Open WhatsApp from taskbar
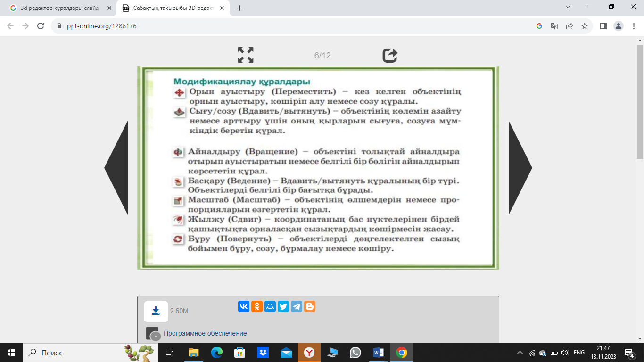This screenshot has width=644, height=362. pyautogui.click(x=355, y=353)
